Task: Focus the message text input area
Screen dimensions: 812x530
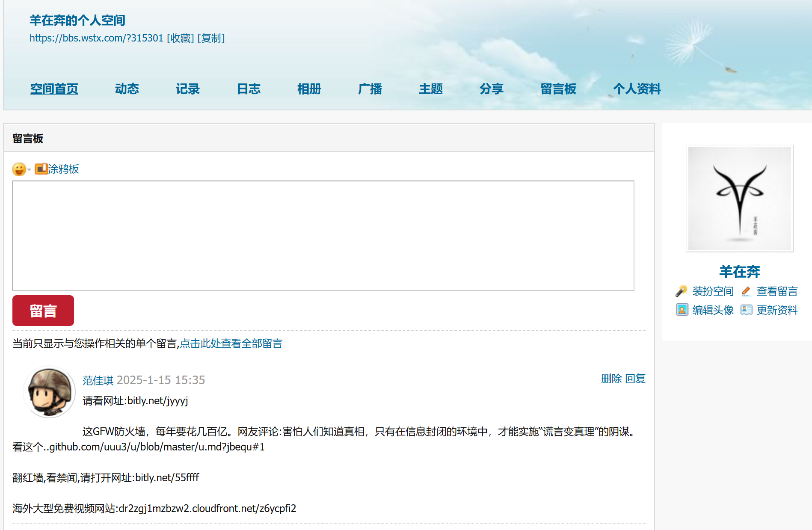Action: tap(323, 236)
